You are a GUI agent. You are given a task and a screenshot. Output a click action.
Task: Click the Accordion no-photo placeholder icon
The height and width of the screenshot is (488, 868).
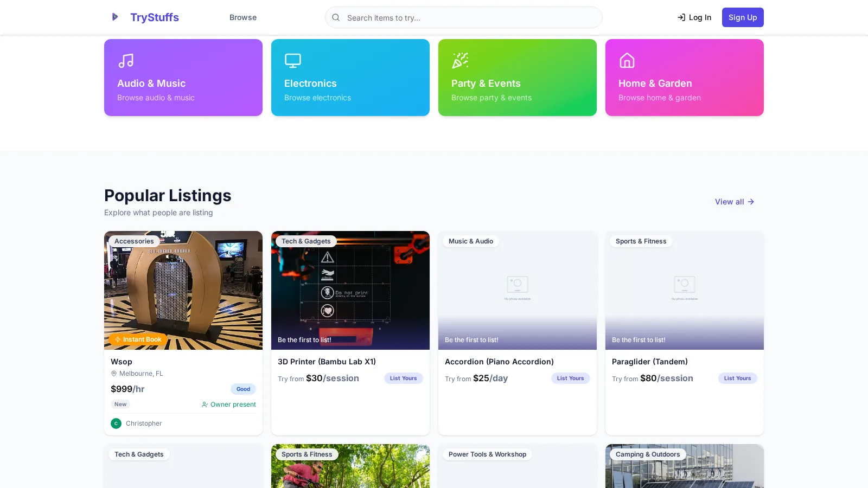coord(518,284)
